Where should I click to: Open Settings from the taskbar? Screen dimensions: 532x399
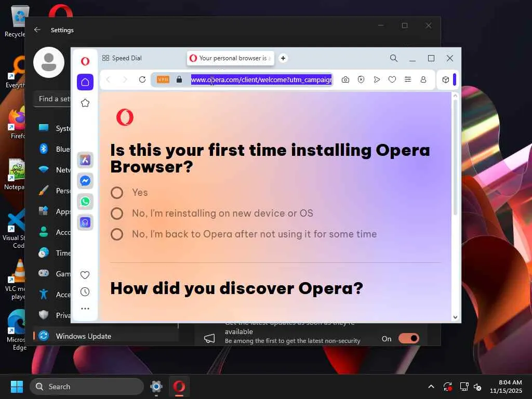[x=156, y=387]
